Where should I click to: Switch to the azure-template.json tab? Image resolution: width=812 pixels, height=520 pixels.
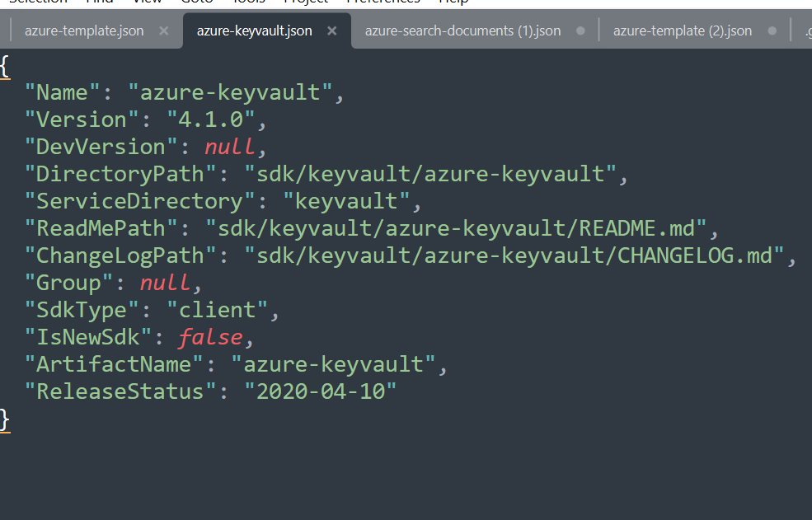tap(84, 30)
